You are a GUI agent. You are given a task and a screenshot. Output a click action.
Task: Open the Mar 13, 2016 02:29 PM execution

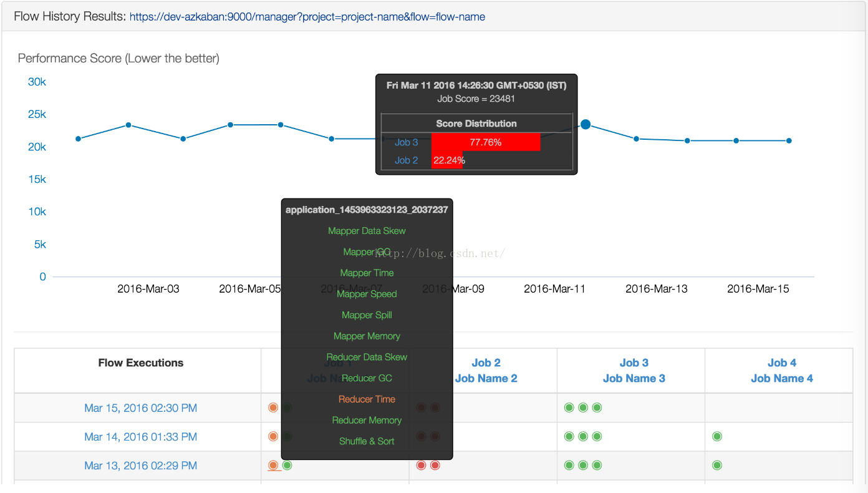140,466
